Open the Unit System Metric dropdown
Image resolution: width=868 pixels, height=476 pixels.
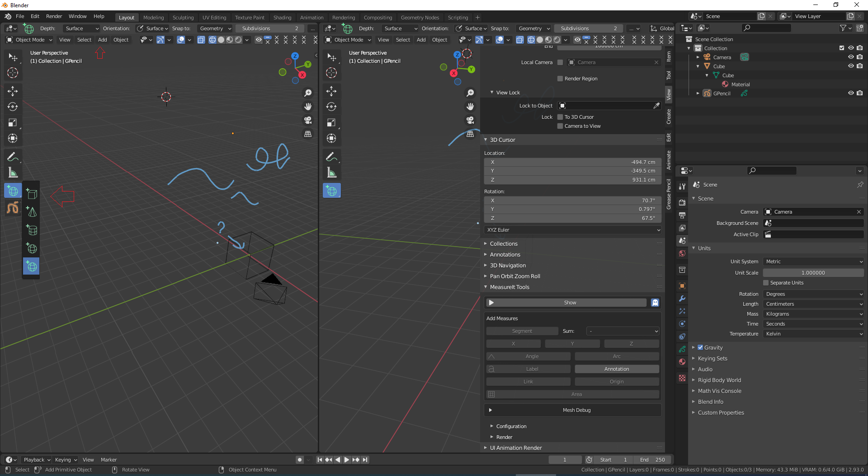pyautogui.click(x=813, y=261)
